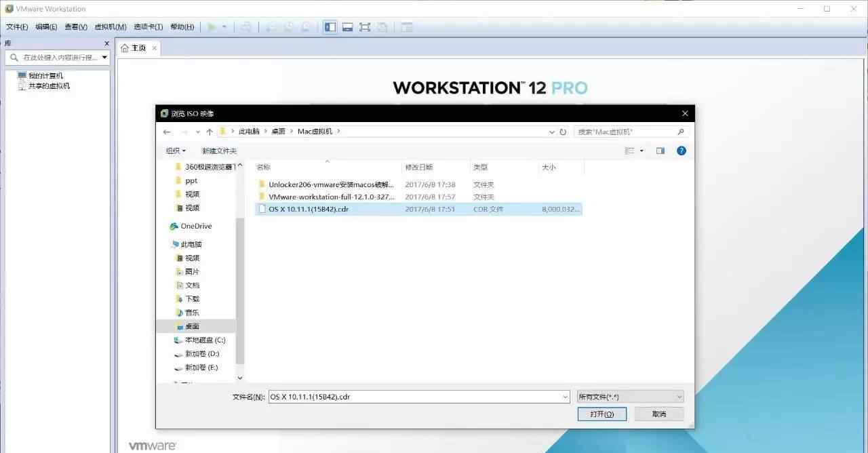Click the 打开(O) open button
This screenshot has width=868, height=453.
601,414
